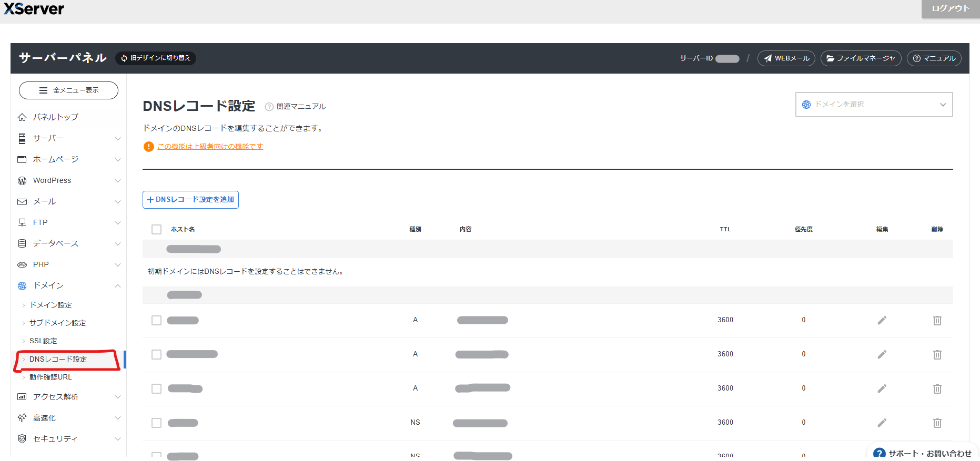Open the ドメインを選択 dropdown
Screen dimensions: 980x461
(874, 105)
